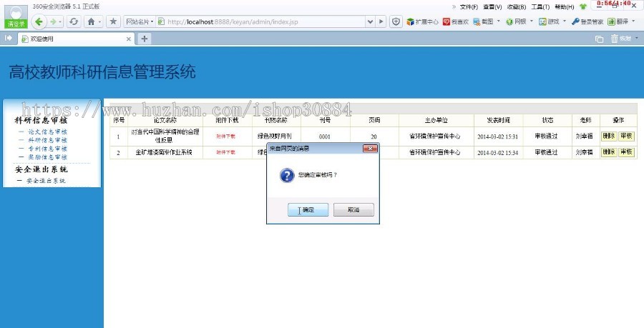Cancel the dialog with 取消
The image size is (644, 328).
[353, 209]
